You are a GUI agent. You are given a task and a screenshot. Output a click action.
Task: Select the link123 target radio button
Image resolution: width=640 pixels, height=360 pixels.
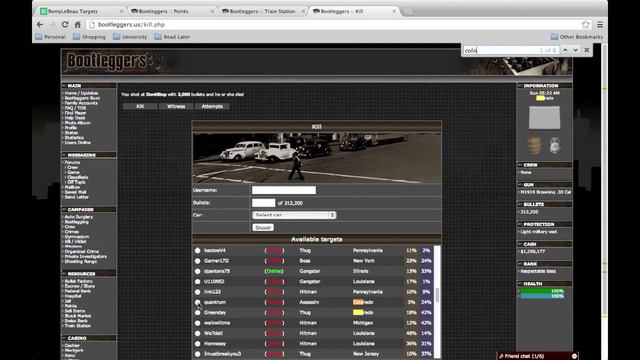[198, 292]
